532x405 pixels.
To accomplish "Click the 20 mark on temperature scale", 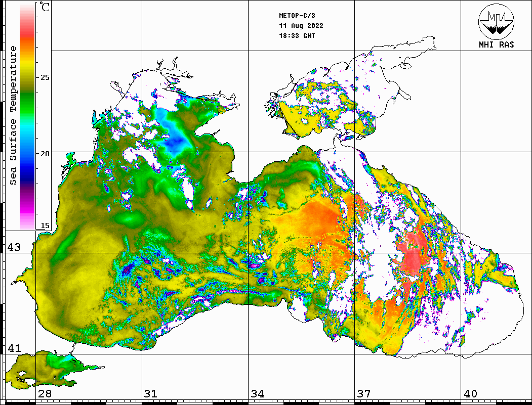I will [45, 154].
